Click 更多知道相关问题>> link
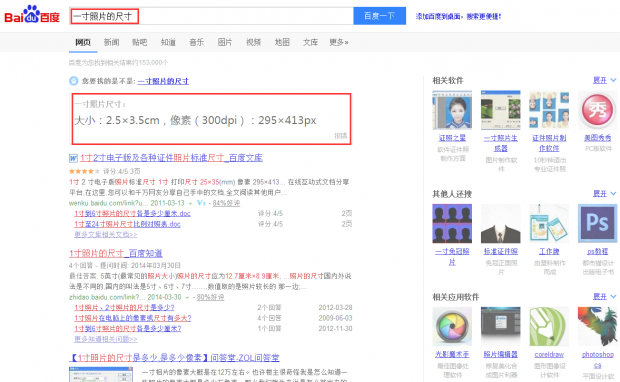The width and height of the screenshot is (620, 382). click(106, 339)
